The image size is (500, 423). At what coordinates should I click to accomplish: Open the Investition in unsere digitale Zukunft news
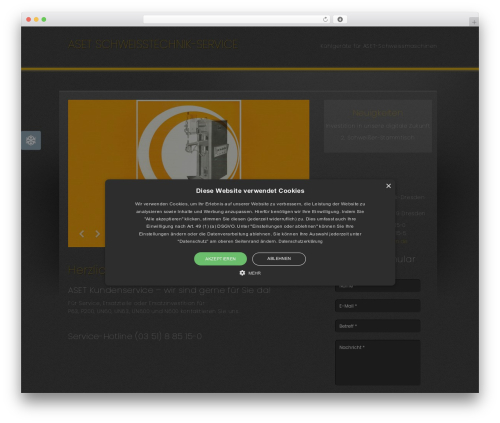[378, 126]
